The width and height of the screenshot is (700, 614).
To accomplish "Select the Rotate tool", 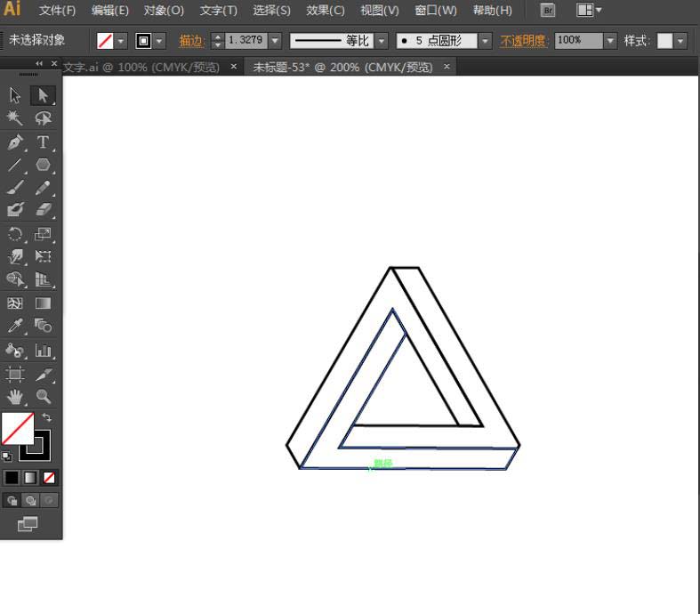I will click(15, 233).
